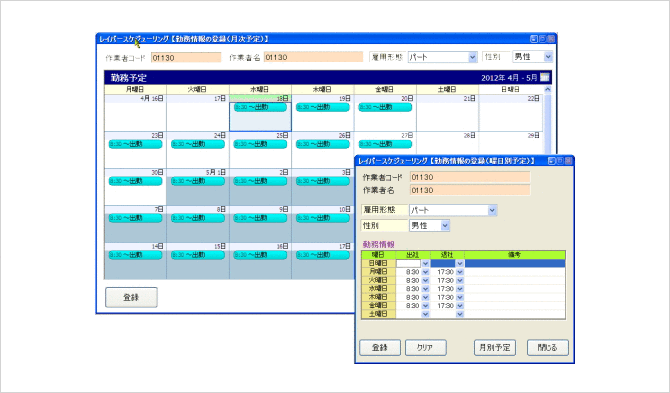
Task: Open 出社 time dropdown for 日曜日
Action: coord(425,264)
